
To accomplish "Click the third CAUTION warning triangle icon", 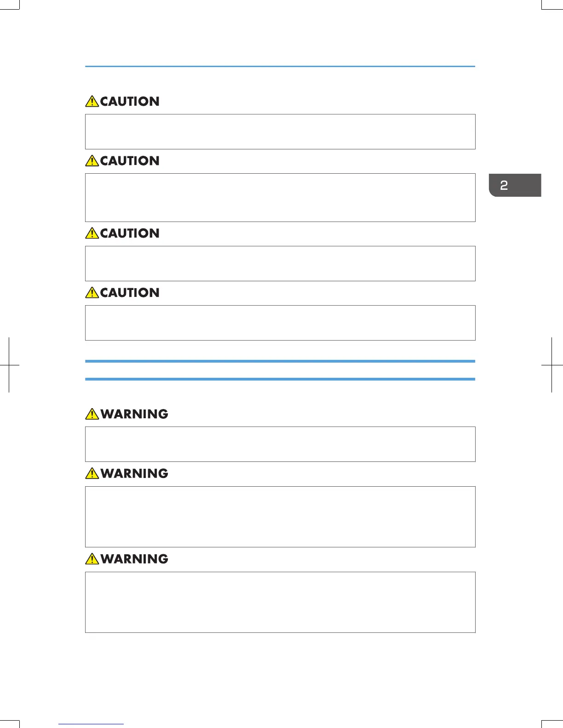I will 92,233.
